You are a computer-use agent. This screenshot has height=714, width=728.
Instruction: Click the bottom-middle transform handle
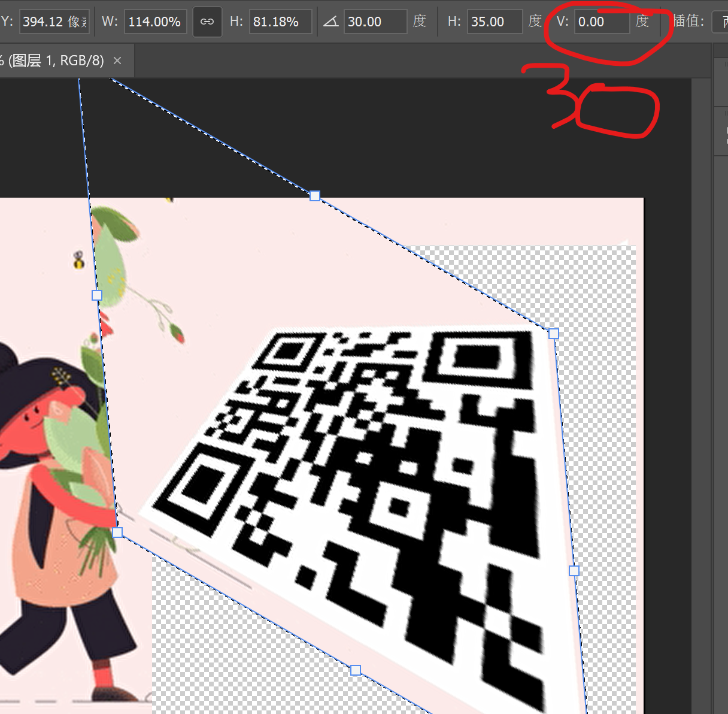(356, 670)
